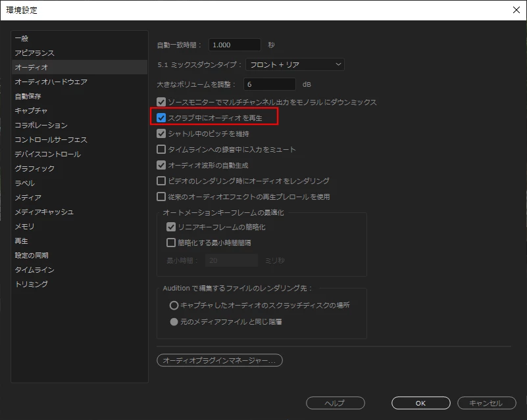The image size is (527, 420).
Task: Select the 一般 category
Action: tap(80, 38)
